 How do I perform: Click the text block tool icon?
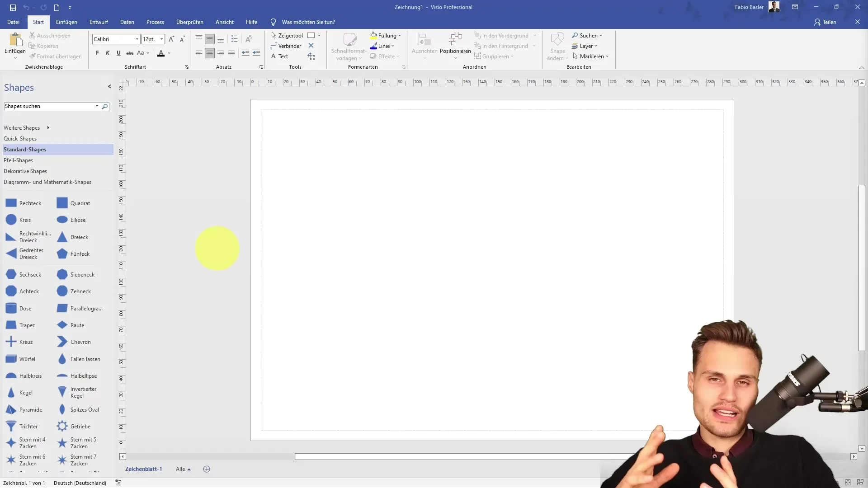tap(311, 56)
